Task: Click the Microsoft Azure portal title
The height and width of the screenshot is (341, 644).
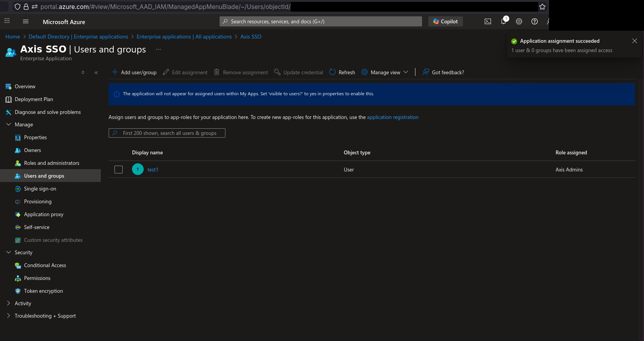Action: click(64, 22)
